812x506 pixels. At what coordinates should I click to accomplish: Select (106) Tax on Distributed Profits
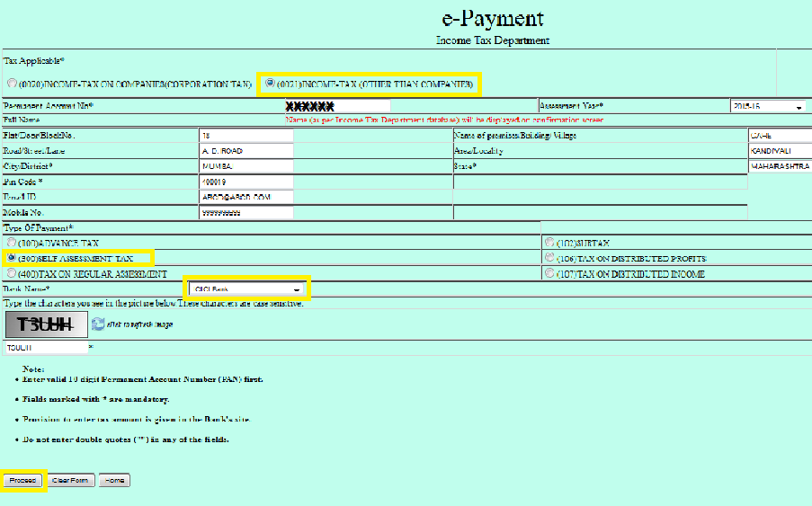tap(549, 258)
